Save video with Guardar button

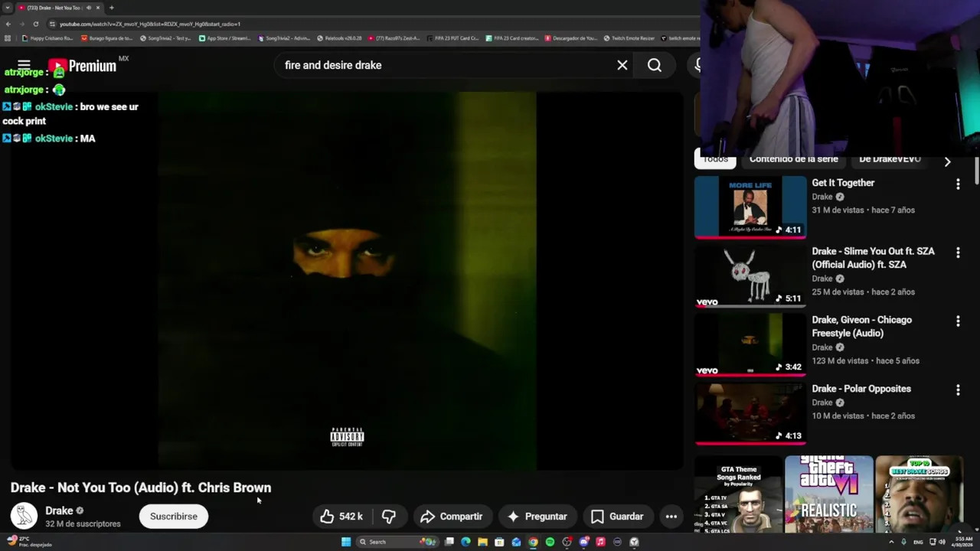(617, 517)
